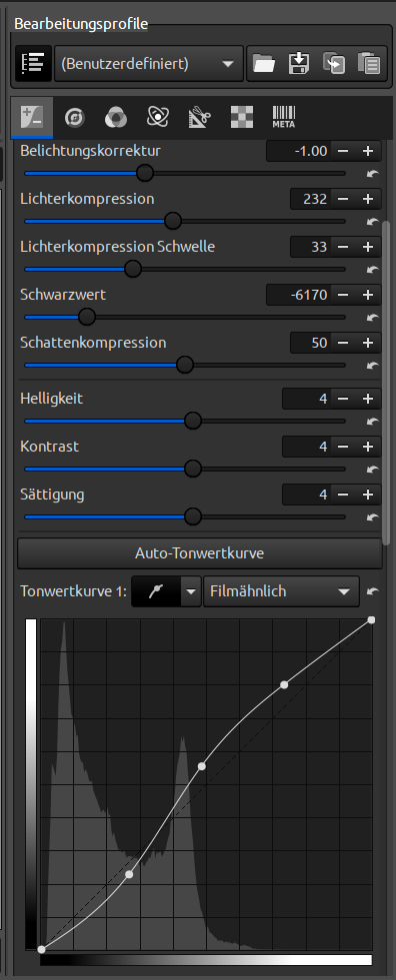Switch to the Detail tab icon
The image size is (396, 980).
[x=74, y=117]
